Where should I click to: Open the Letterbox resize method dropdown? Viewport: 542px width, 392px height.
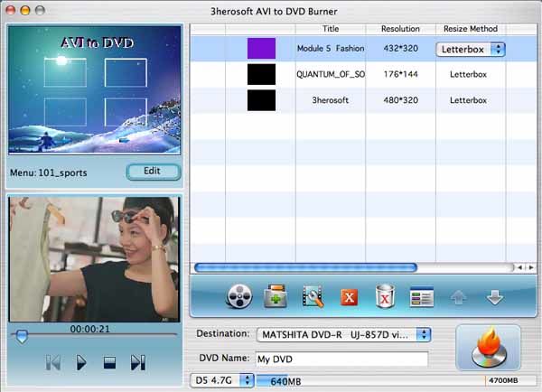pyautogui.click(x=471, y=49)
